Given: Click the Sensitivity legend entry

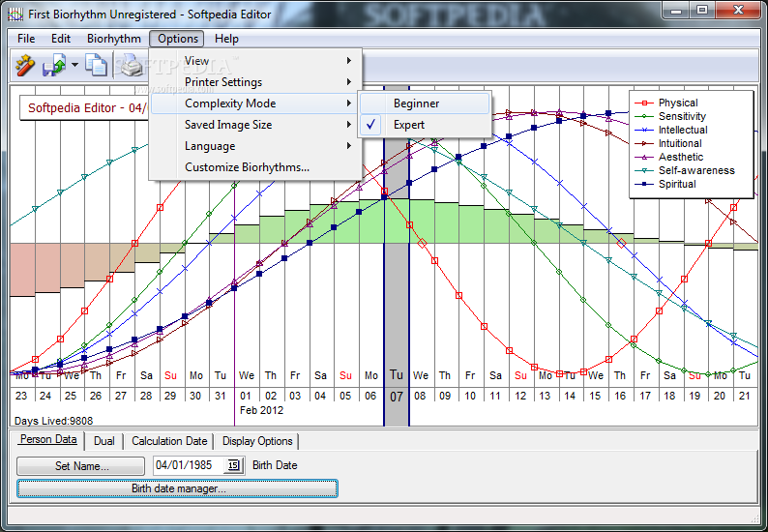Looking at the screenshot, I should pos(670,117).
